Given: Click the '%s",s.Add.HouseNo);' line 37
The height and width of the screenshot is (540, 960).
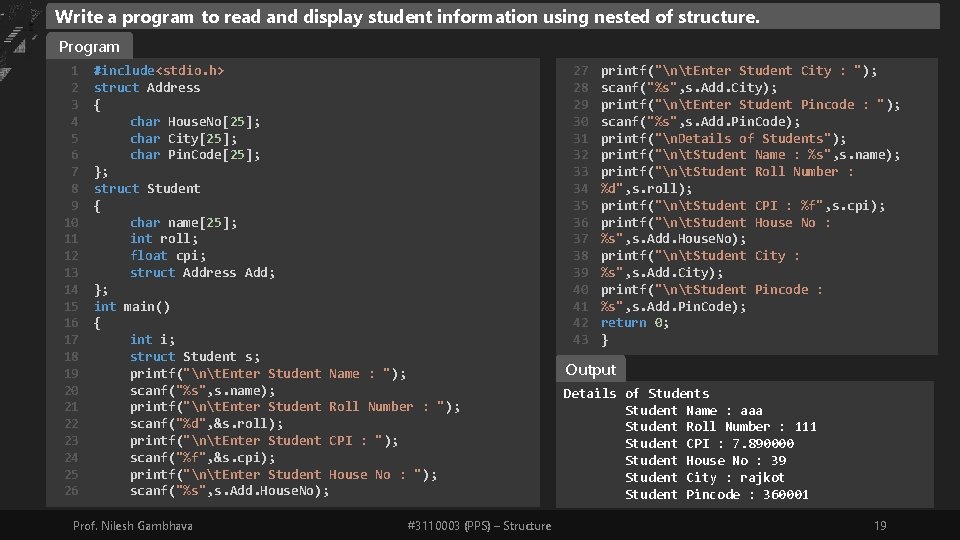Looking at the screenshot, I should (673, 239).
